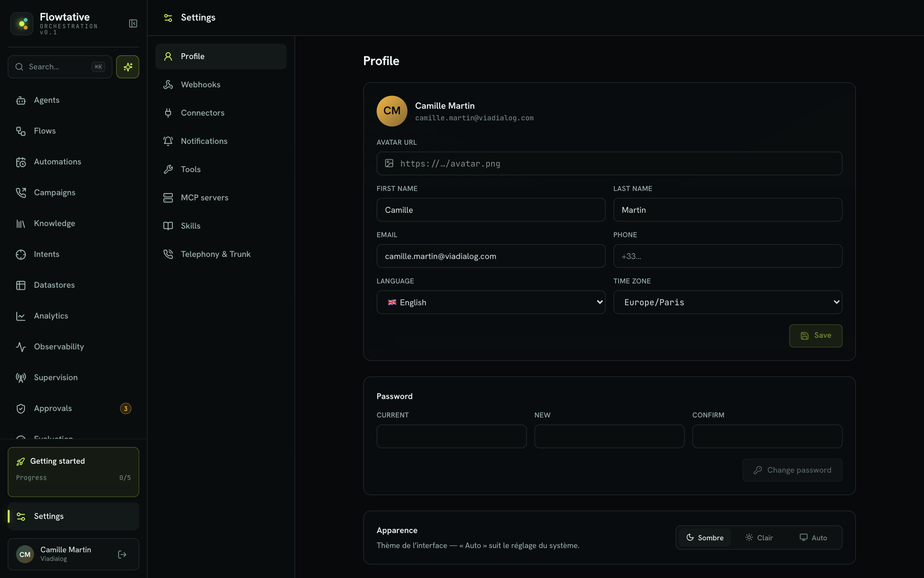Image resolution: width=924 pixels, height=578 pixels.
Task: Open Skills settings section
Action: (x=221, y=226)
